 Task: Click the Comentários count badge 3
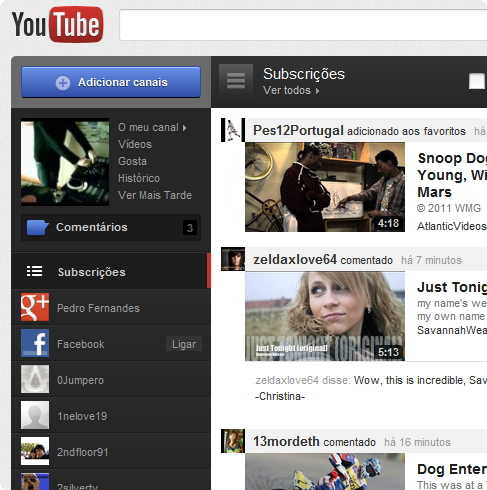pyautogui.click(x=190, y=228)
